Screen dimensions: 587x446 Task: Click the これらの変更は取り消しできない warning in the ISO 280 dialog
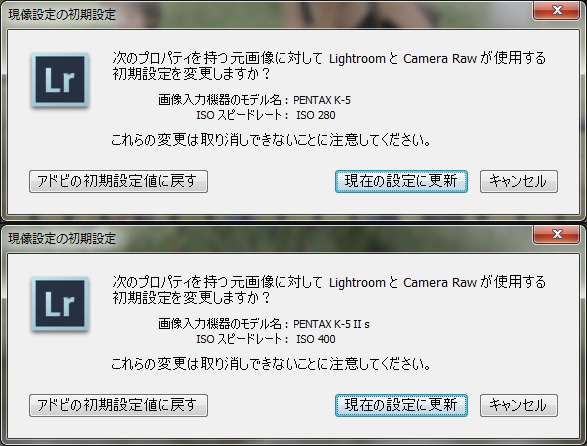click(271, 140)
